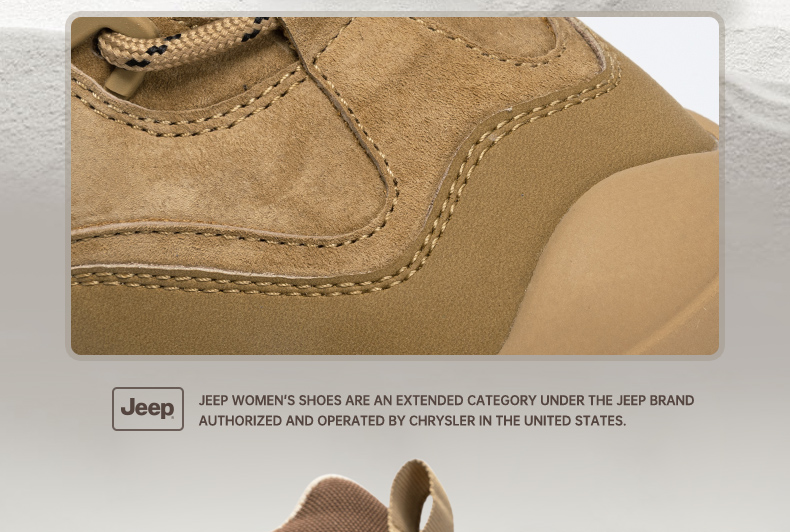Select text 'AUTHORIZED AND OPERATED BY CHRYSLER'
This screenshot has height=532, width=790.
point(337,421)
